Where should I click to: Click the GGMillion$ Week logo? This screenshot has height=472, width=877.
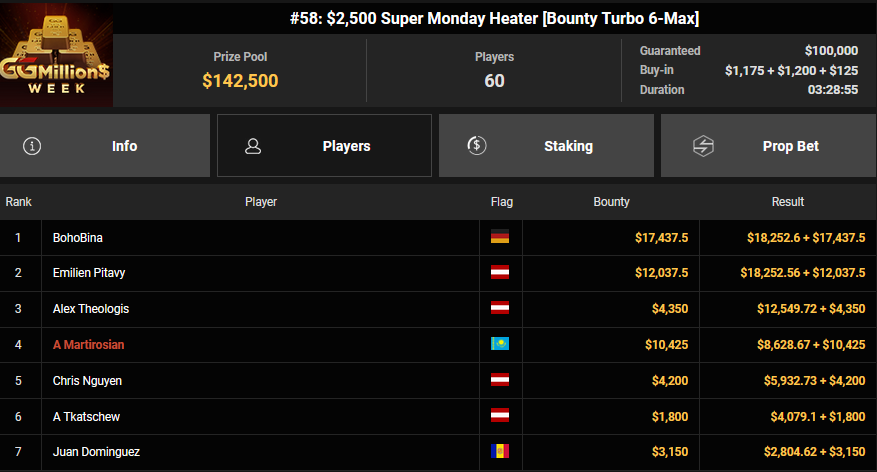tap(56, 57)
